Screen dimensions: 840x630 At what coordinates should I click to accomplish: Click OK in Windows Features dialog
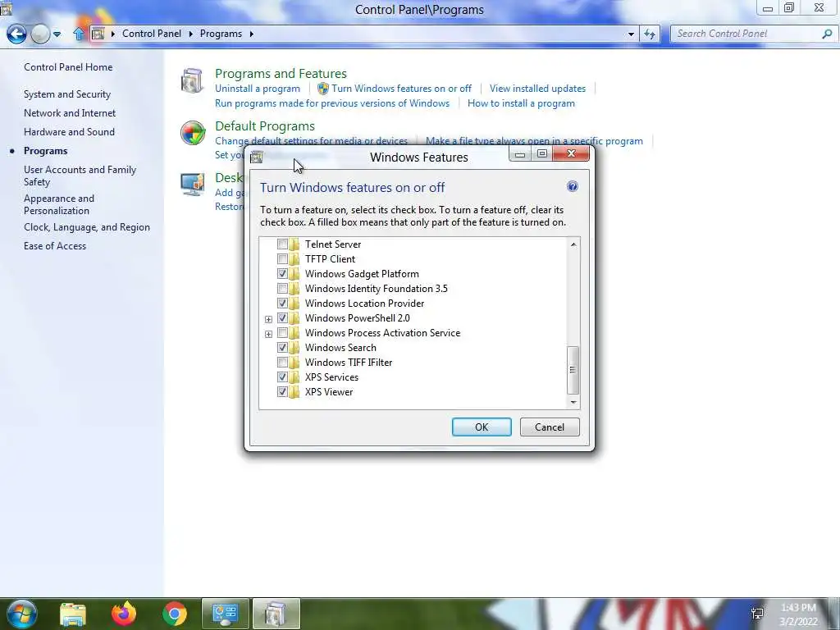click(482, 427)
